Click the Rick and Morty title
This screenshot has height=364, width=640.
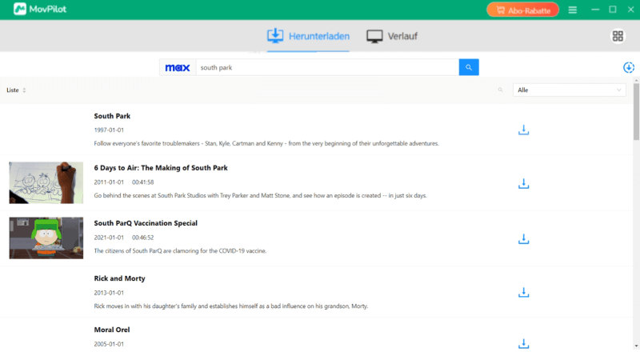[x=119, y=278]
